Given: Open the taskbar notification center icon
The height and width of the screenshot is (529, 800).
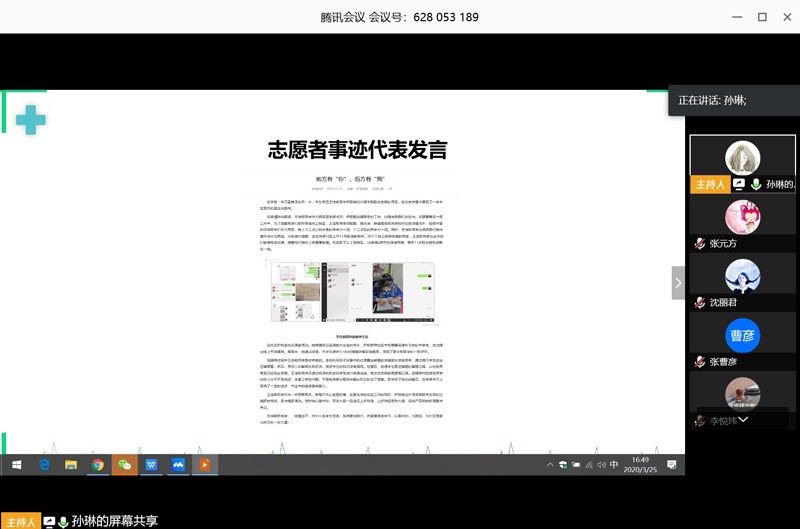Looking at the screenshot, I should coord(672,465).
